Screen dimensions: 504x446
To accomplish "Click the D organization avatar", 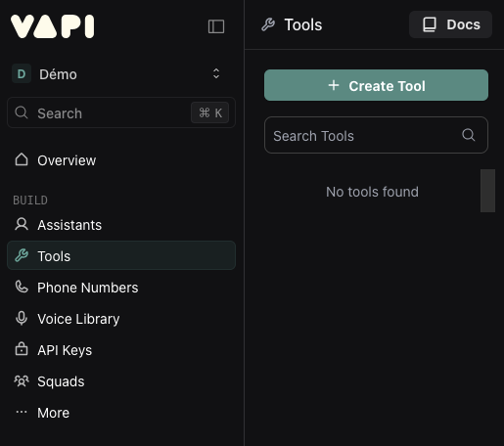I will click(x=22, y=74).
